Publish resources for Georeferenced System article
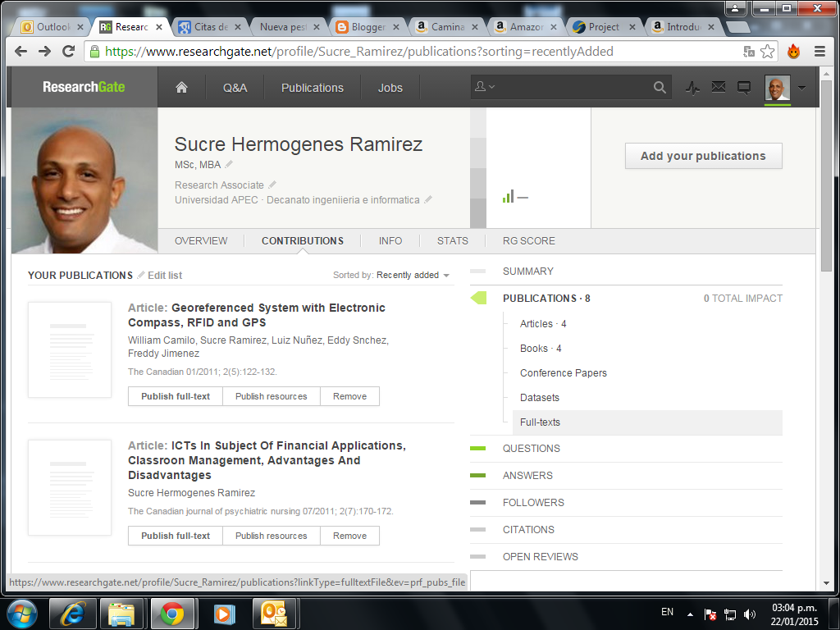The image size is (840, 630). tap(271, 396)
